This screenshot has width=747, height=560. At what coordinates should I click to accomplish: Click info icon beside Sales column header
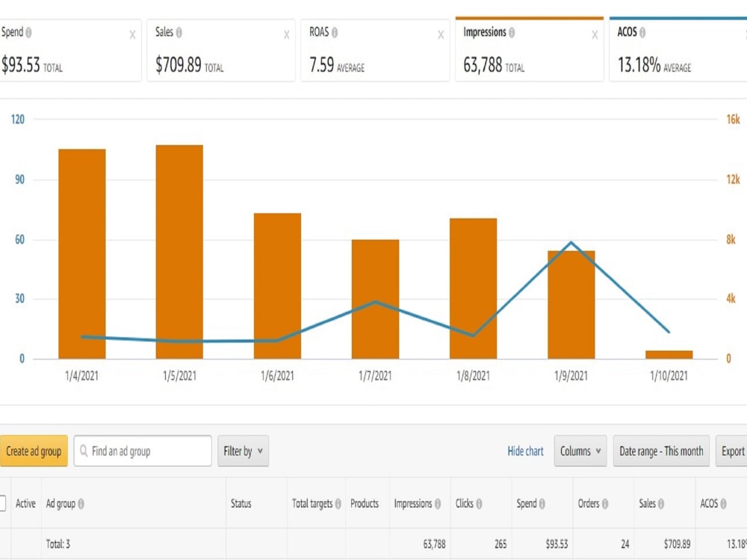661,503
